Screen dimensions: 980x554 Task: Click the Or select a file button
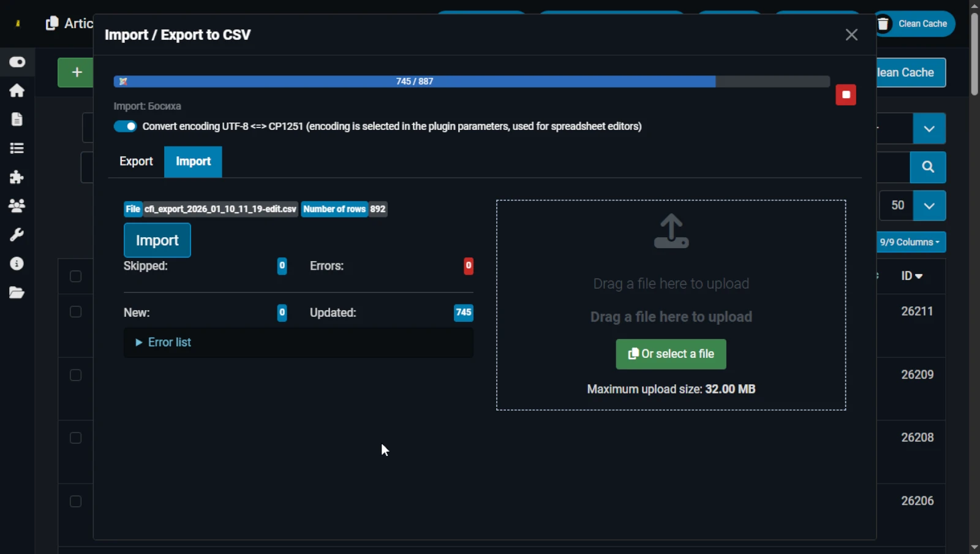click(x=671, y=354)
